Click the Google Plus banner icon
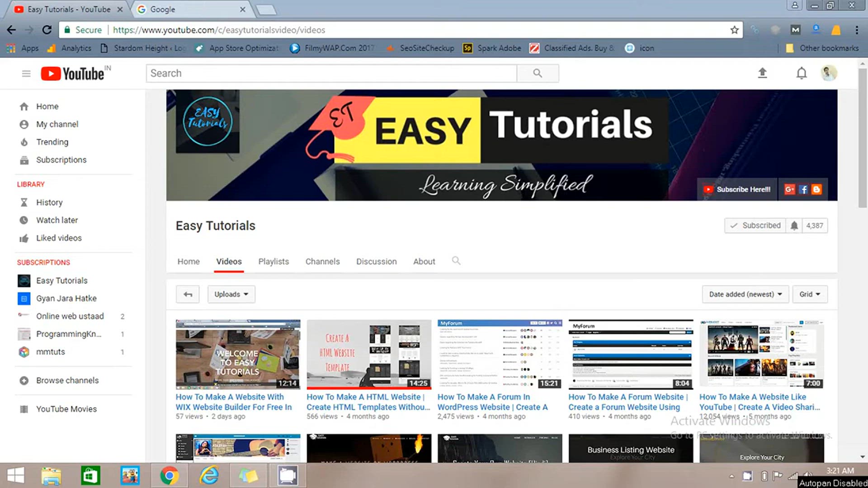Viewport: 868px width, 488px height. pos(789,189)
